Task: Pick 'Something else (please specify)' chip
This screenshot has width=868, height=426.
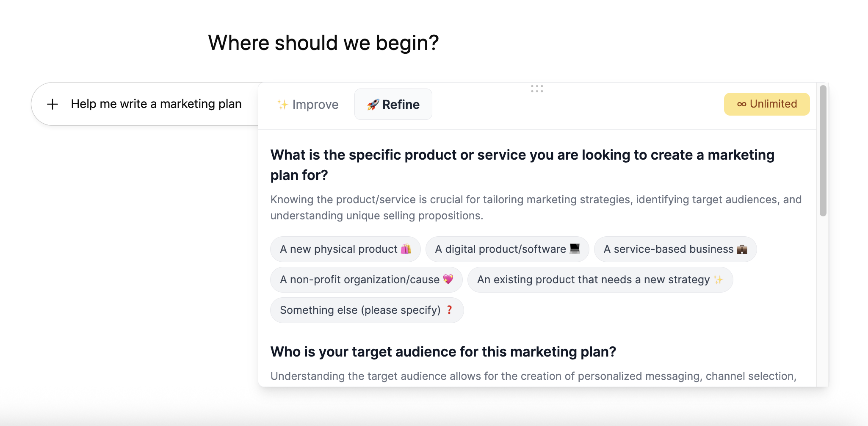Action: coord(360,310)
